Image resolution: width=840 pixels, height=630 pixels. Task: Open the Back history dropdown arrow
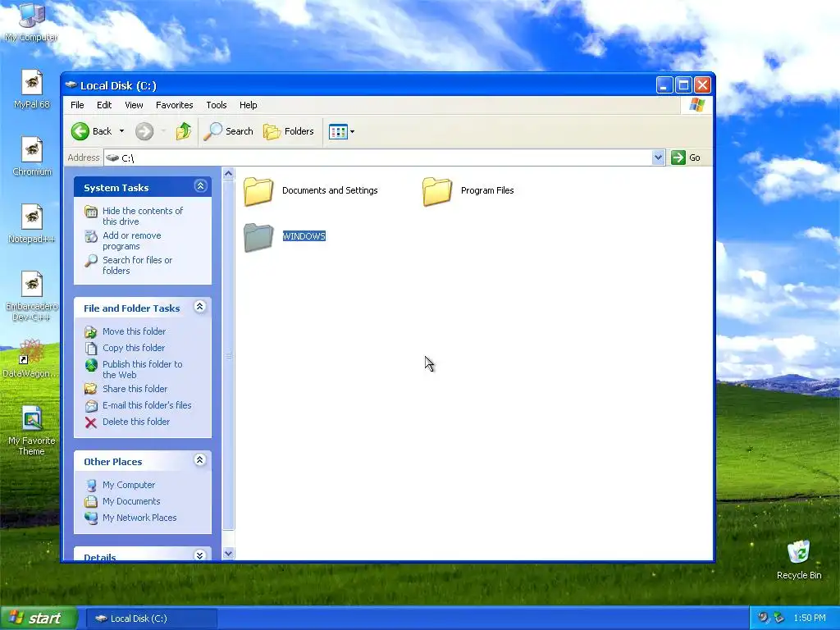[121, 131]
